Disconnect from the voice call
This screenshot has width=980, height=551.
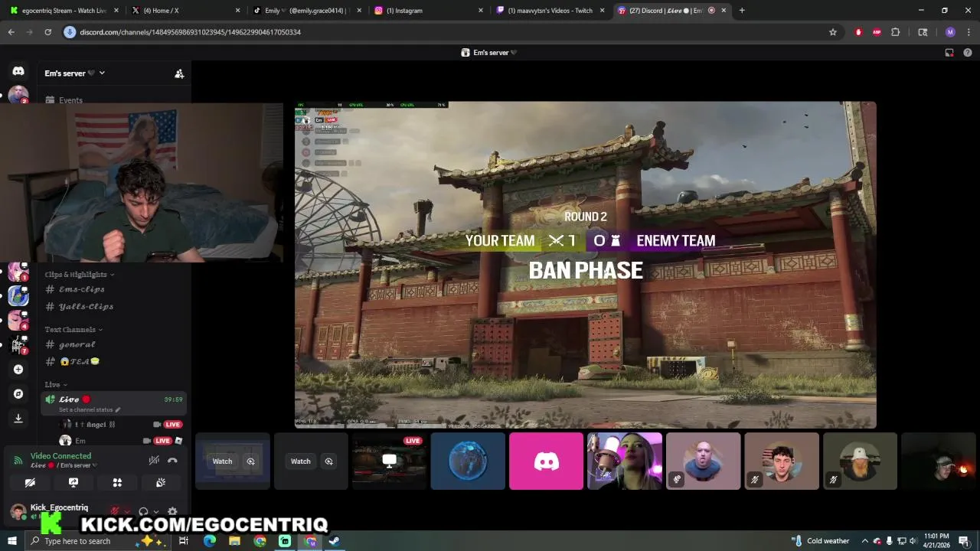[172, 460]
